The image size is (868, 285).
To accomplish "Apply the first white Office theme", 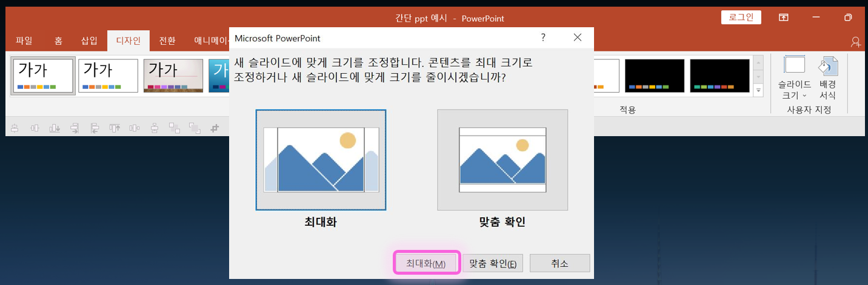I will pyautogui.click(x=43, y=76).
